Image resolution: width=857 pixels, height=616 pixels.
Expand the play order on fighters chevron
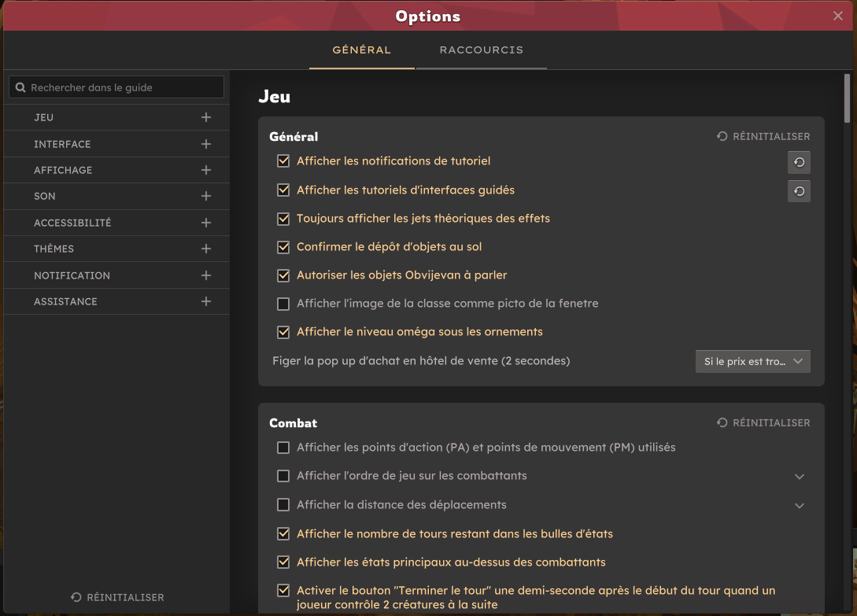coord(800,477)
